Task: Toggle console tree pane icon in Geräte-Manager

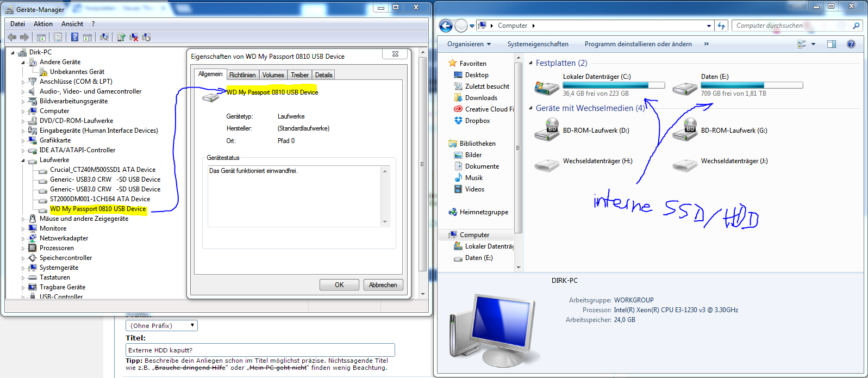Action: coord(41,37)
